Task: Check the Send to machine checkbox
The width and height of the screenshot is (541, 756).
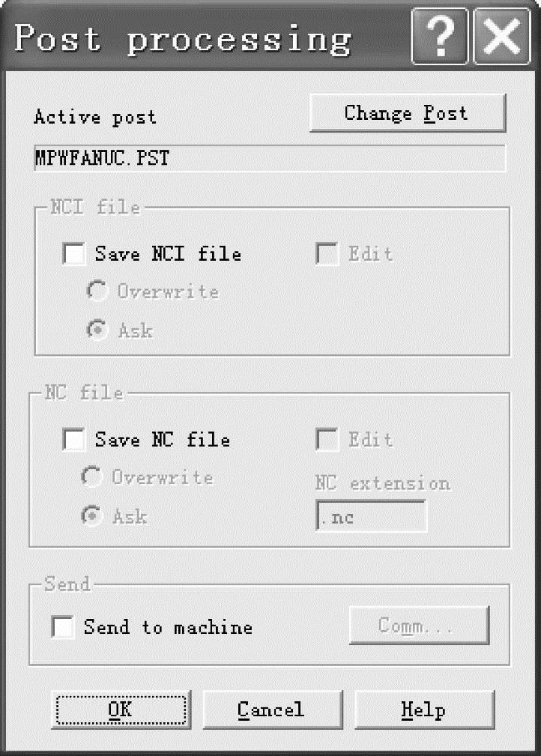Action: coord(63,626)
